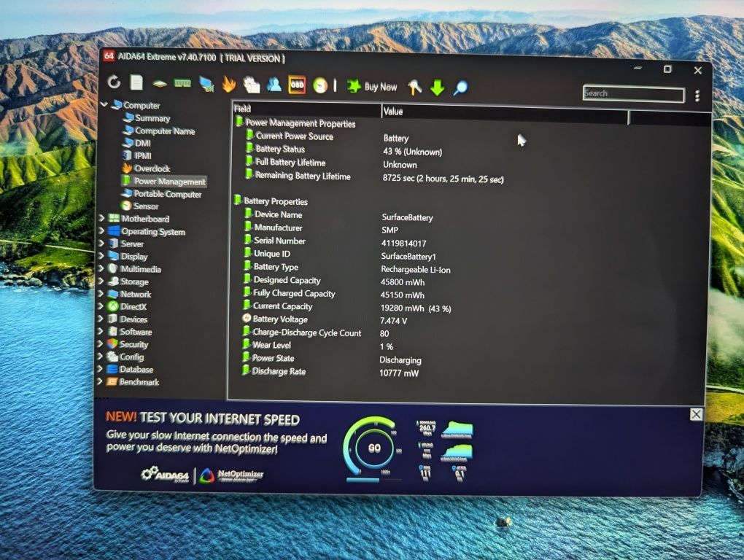The height and width of the screenshot is (560, 744).
Task: Click the blue magnifier toolbar icon
Action: [x=460, y=87]
